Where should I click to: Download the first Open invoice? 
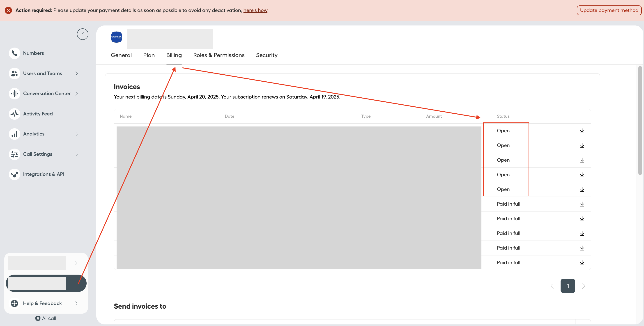point(582,131)
